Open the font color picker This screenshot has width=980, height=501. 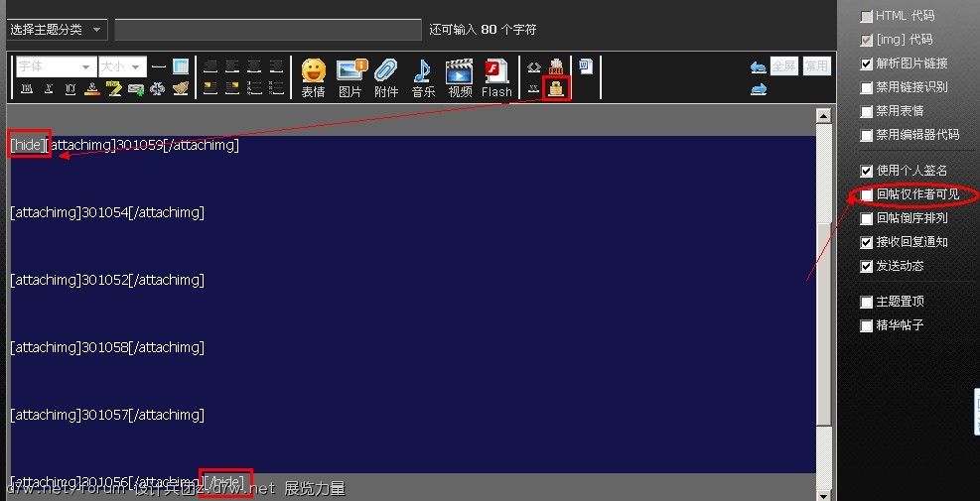coord(92,88)
